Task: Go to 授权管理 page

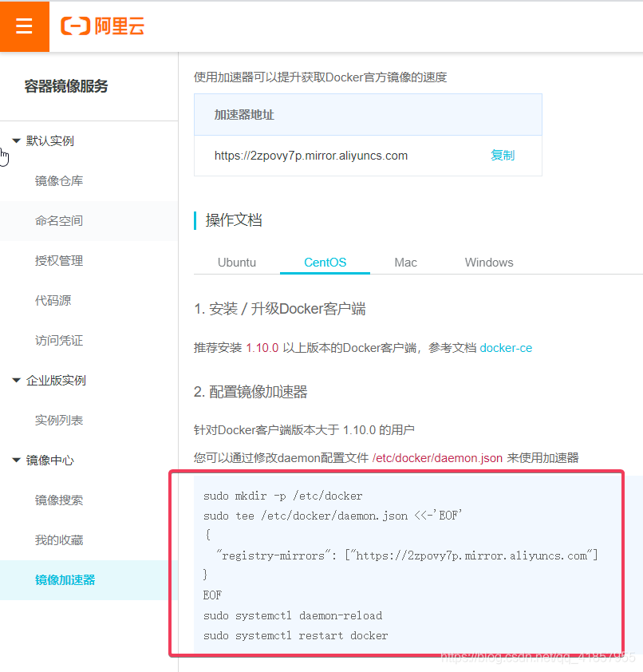Action: tap(59, 260)
